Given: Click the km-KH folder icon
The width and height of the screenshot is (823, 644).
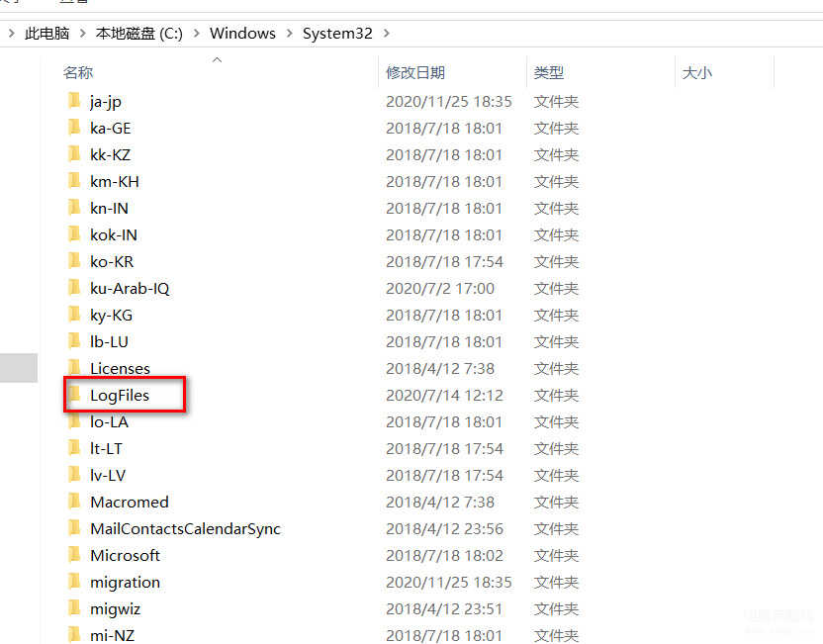Looking at the screenshot, I should pos(74,181).
